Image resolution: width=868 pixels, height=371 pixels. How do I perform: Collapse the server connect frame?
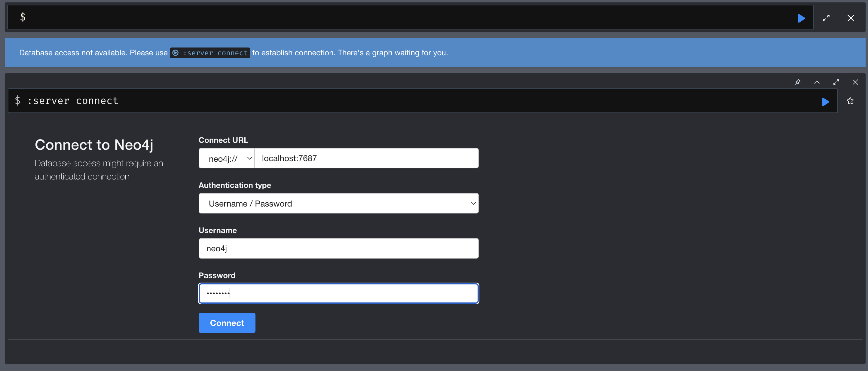(x=816, y=82)
